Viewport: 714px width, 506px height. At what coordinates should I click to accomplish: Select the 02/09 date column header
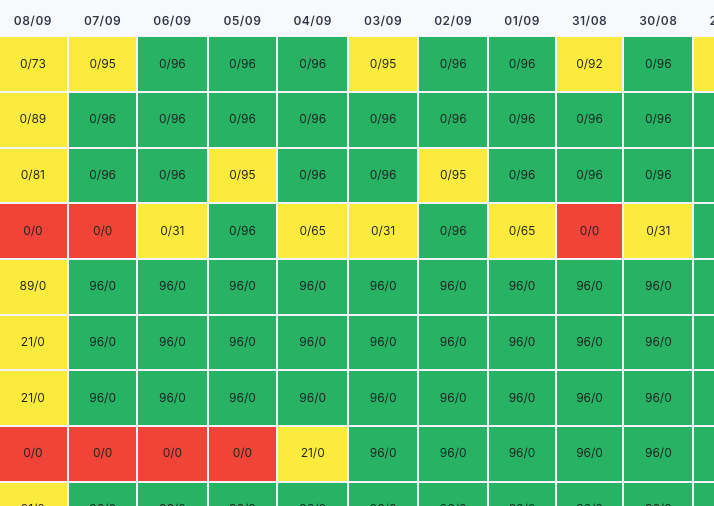[x=453, y=20]
